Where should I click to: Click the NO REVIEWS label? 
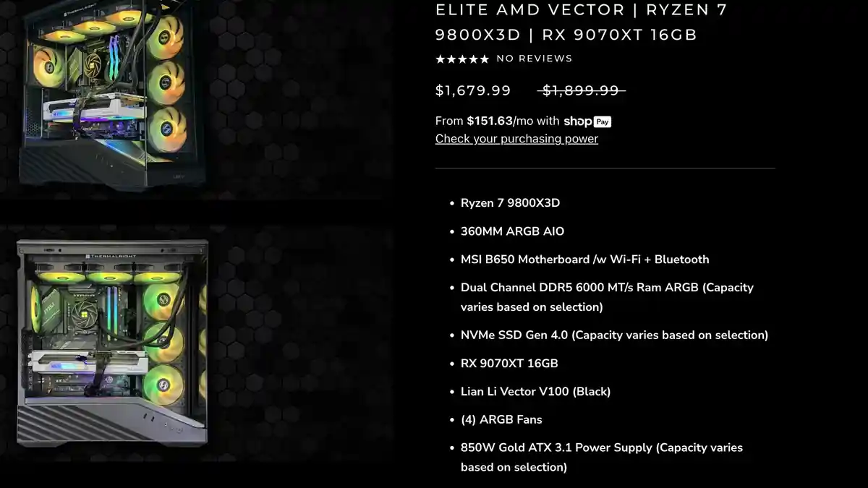[x=535, y=59]
